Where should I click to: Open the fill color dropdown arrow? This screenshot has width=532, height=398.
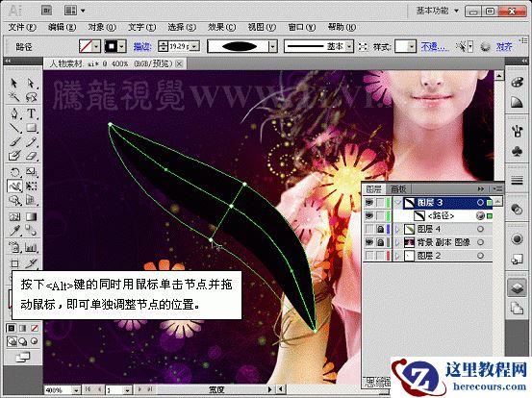tap(96, 46)
